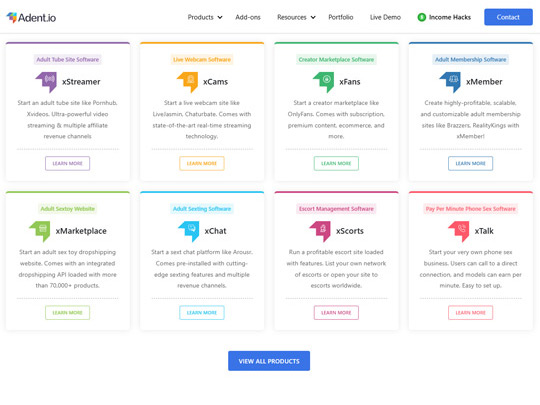Click the Adult Sexting Software tag
The image size is (540, 405).
202,209
